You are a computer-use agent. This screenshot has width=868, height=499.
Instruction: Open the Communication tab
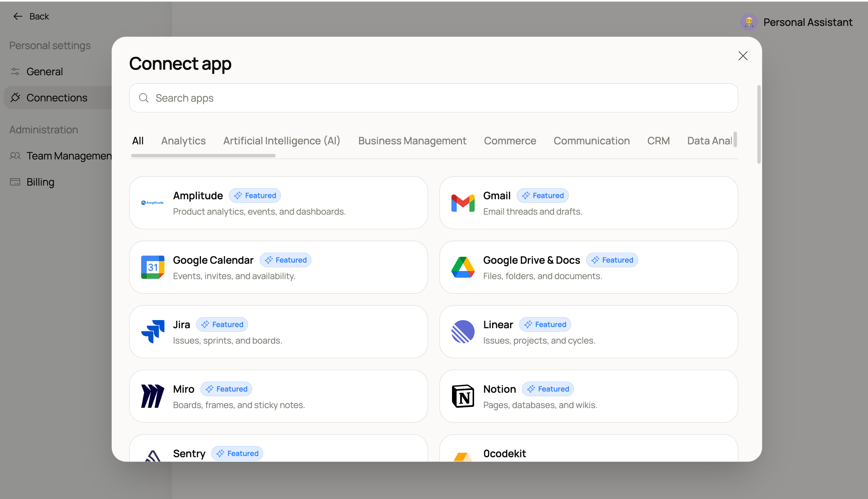(x=591, y=141)
